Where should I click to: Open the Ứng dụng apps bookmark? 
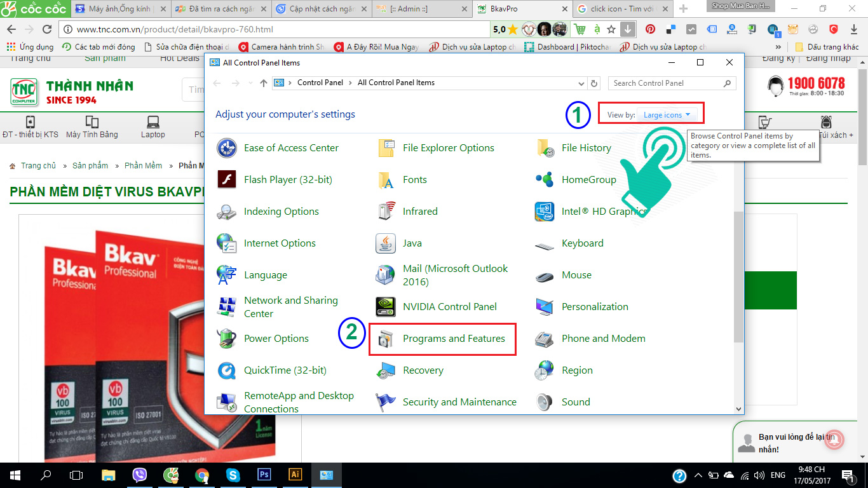(x=30, y=47)
